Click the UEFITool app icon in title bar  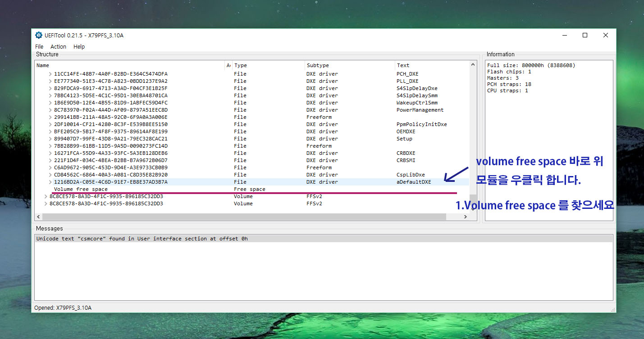pyautogui.click(x=39, y=35)
